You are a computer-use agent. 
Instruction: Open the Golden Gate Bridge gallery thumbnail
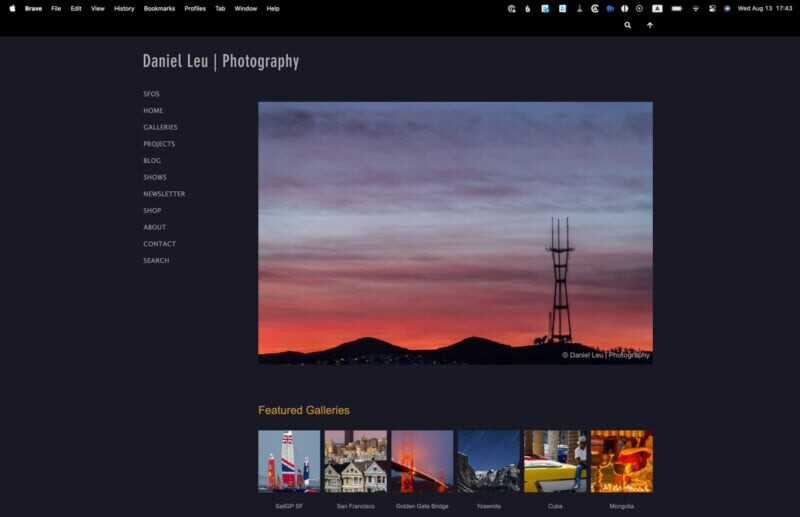tap(422, 461)
